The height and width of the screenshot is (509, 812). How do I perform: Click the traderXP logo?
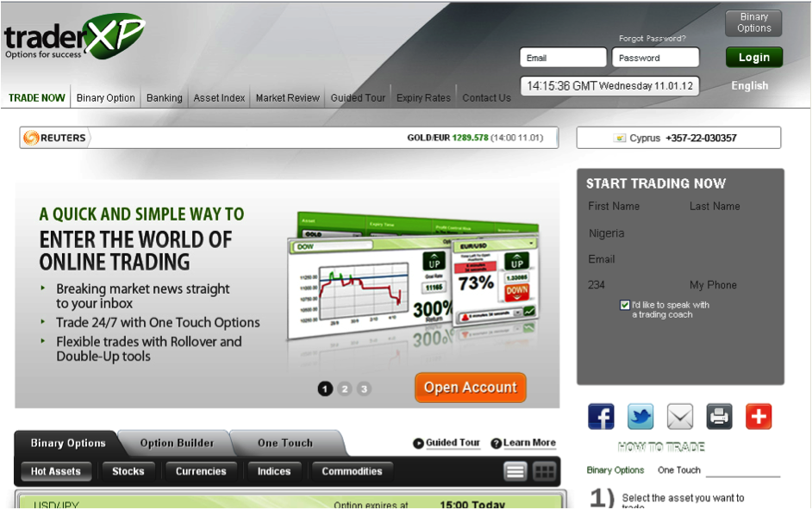pos(75,37)
